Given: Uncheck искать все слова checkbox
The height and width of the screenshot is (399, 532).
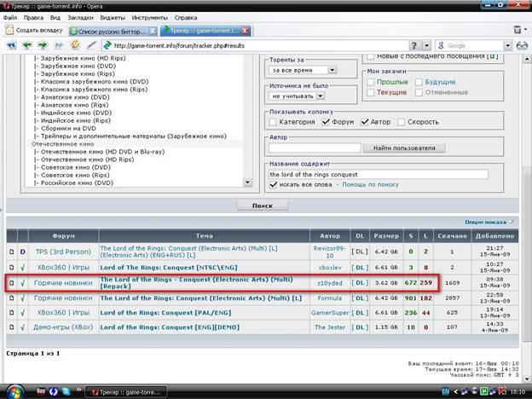Looking at the screenshot, I should pyautogui.click(x=273, y=184).
